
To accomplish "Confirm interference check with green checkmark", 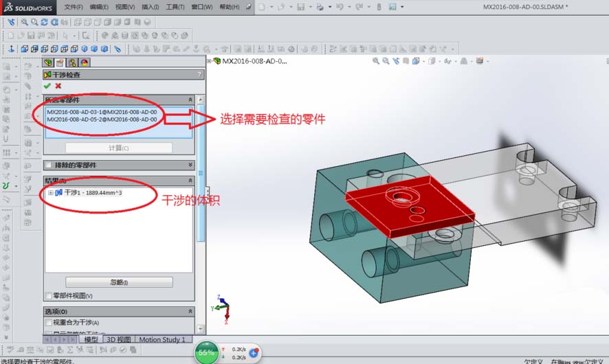I will coord(47,86).
